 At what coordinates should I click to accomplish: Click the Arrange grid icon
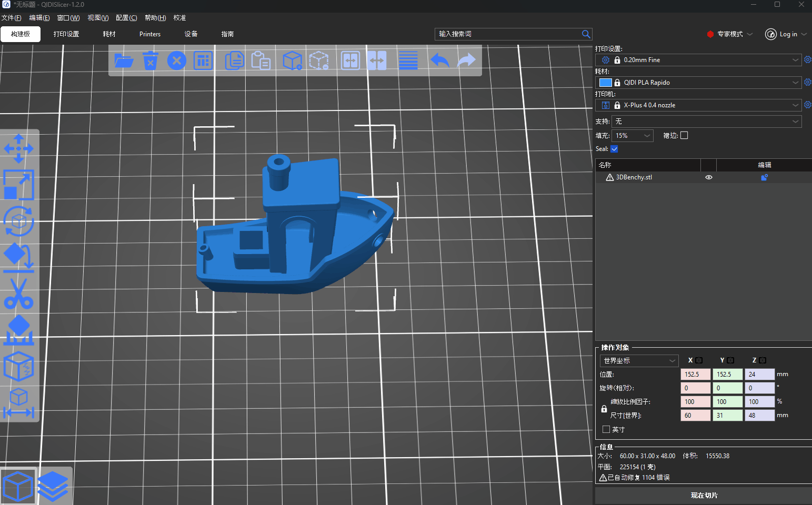203,60
